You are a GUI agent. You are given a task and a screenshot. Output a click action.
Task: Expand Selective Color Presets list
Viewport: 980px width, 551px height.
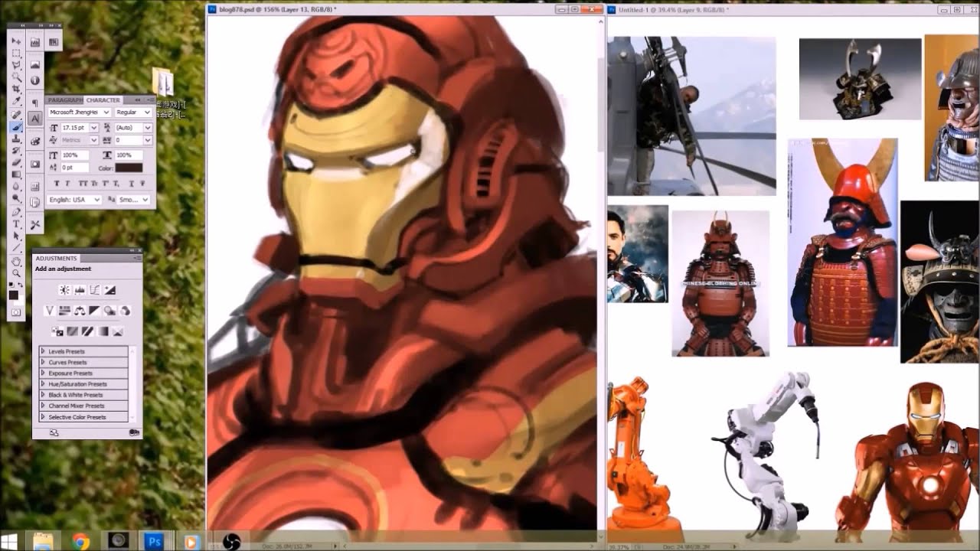(x=42, y=417)
